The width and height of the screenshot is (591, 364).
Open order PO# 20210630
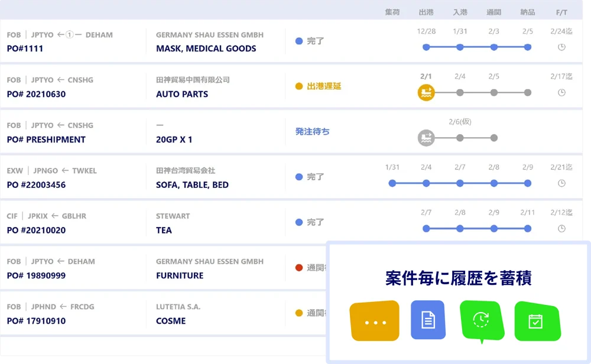point(36,94)
